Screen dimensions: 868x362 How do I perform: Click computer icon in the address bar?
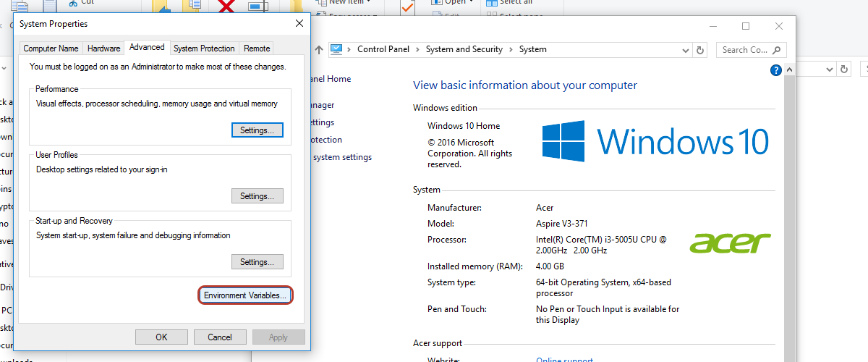pyautogui.click(x=336, y=49)
